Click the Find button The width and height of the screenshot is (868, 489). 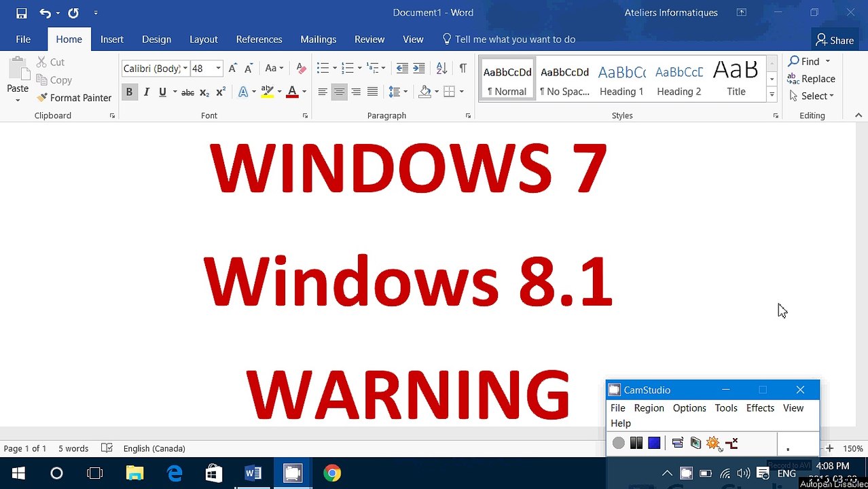tap(805, 61)
